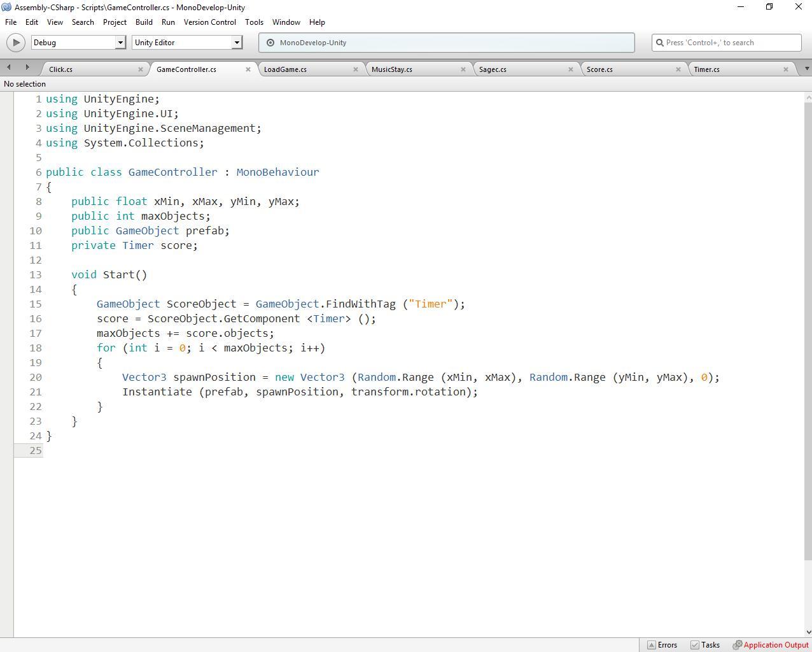Close the GameController.cs tab
This screenshot has height=652, width=812.
click(248, 69)
